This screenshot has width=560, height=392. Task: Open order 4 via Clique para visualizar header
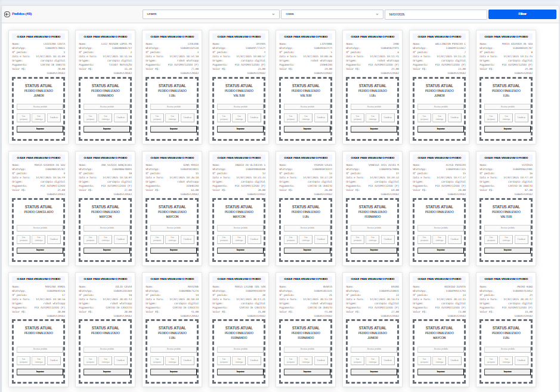click(239, 36)
